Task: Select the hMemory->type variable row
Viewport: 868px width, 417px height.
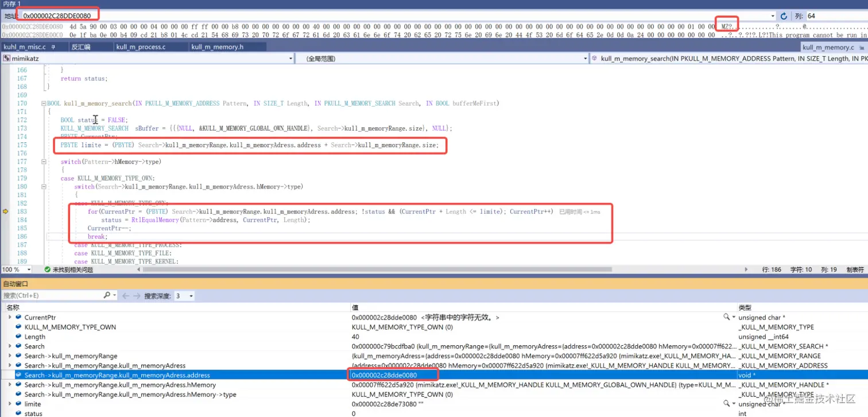Action: pyautogui.click(x=434, y=395)
